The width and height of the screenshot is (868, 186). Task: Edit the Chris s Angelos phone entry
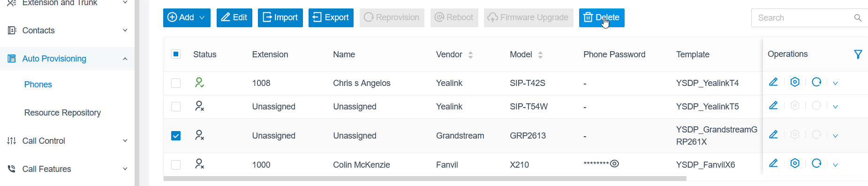coord(773,82)
